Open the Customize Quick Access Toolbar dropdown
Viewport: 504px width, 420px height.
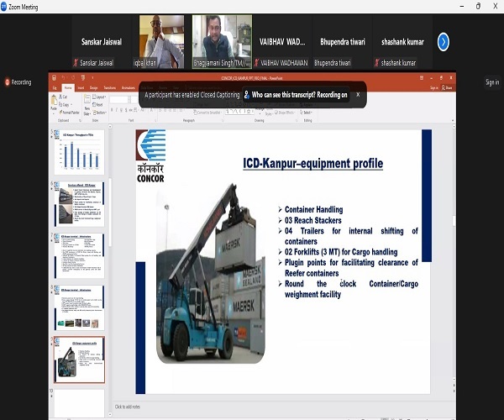tap(92, 78)
